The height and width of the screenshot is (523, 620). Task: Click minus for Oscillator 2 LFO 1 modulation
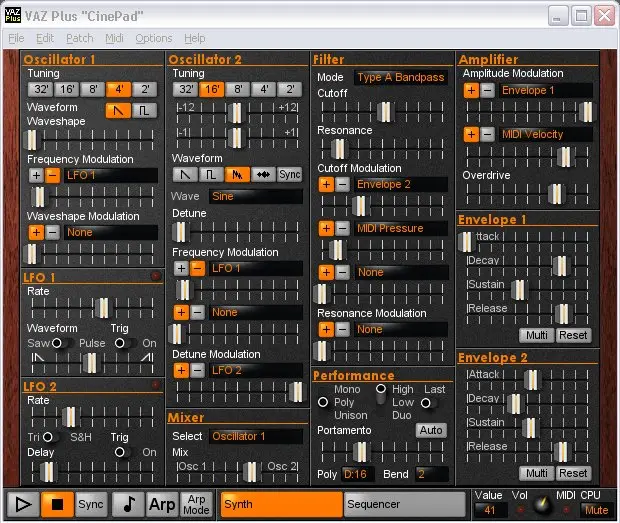(197, 268)
